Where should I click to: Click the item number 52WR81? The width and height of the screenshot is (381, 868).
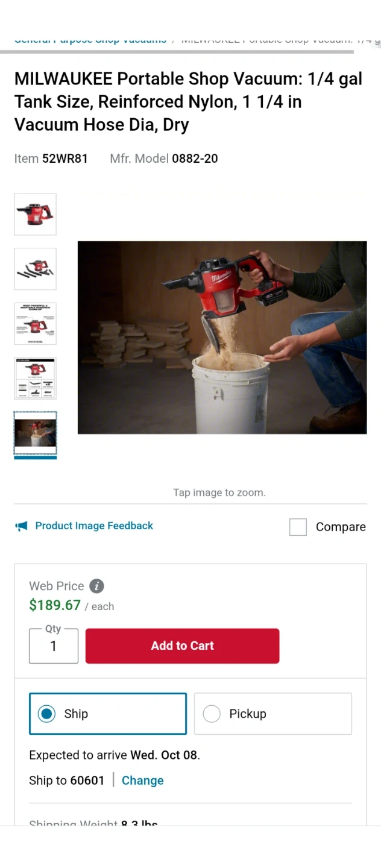tap(65, 159)
